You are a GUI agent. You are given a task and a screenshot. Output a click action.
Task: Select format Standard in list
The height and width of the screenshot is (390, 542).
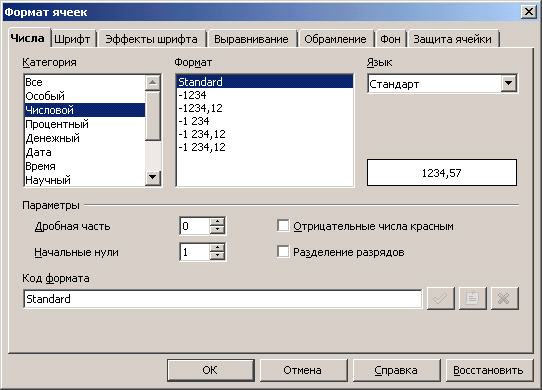265,82
